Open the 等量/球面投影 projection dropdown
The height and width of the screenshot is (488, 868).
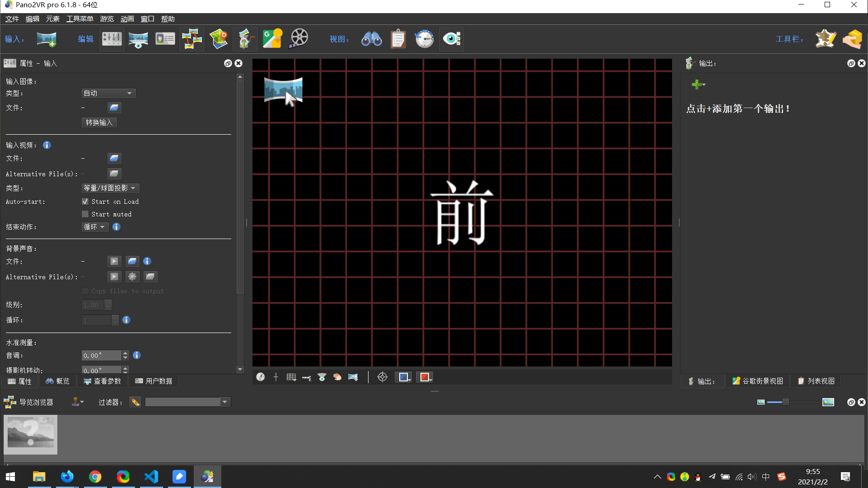tap(110, 188)
